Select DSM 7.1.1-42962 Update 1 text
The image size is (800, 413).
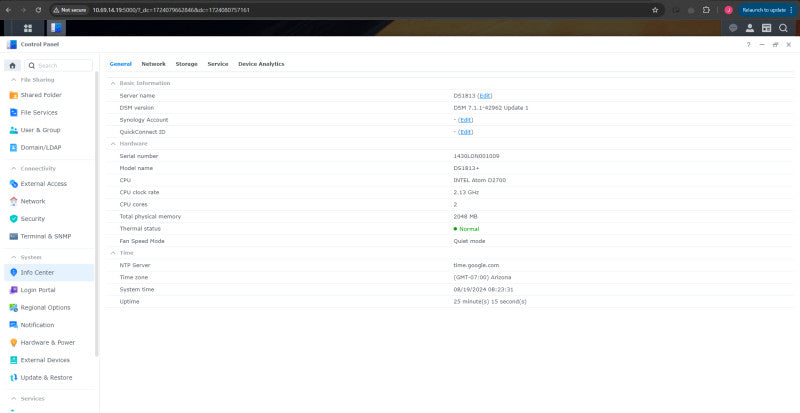click(491, 108)
